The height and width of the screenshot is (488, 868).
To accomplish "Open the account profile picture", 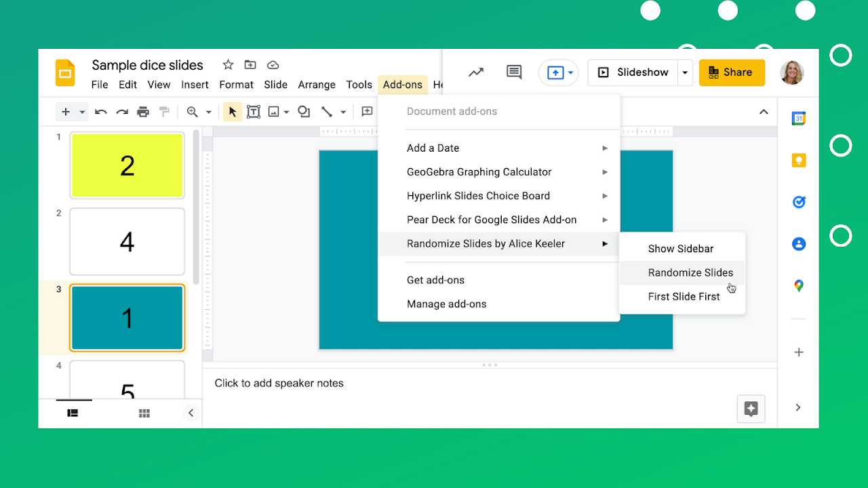I will pyautogui.click(x=792, y=73).
